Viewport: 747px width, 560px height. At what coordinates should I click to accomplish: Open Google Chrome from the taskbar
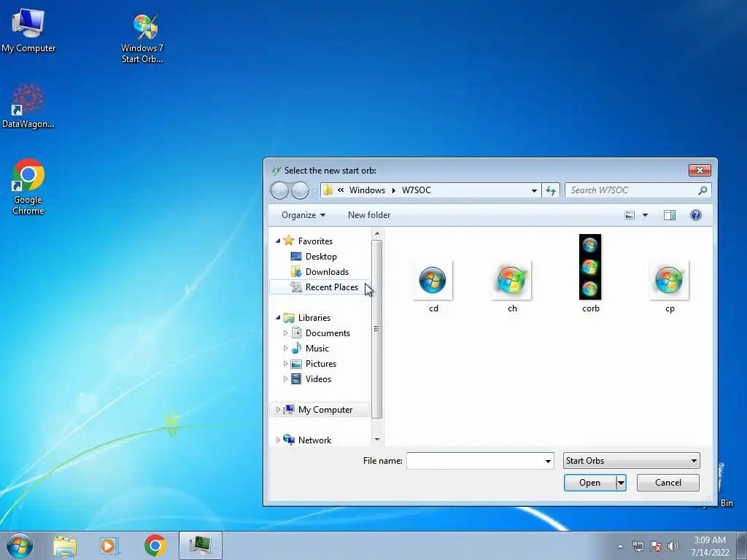(155, 545)
